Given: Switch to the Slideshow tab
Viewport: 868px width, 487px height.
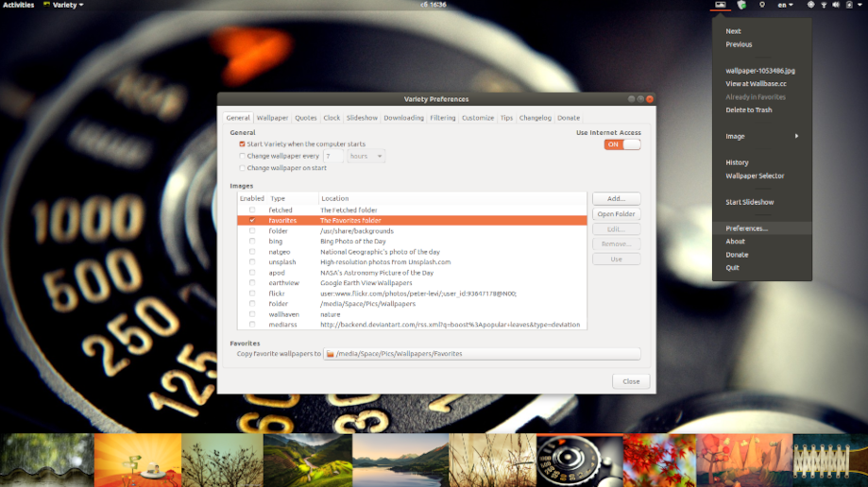Looking at the screenshot, I should click(362, 118).
